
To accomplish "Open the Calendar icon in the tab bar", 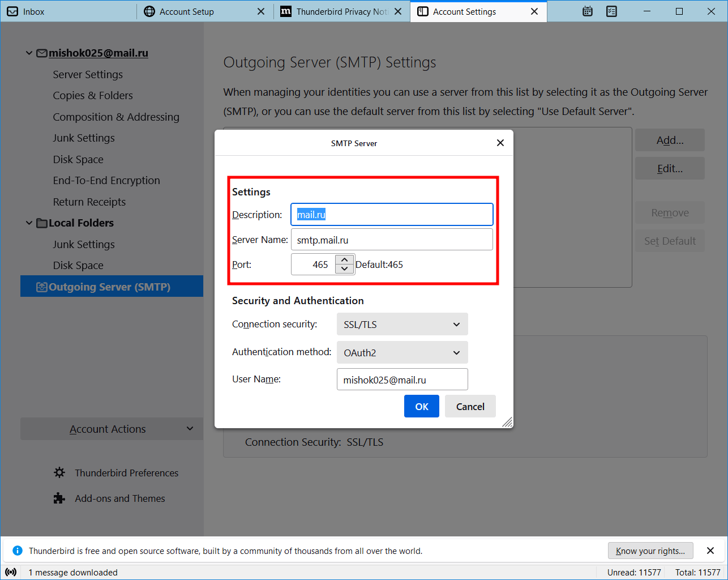I will 588,11.
